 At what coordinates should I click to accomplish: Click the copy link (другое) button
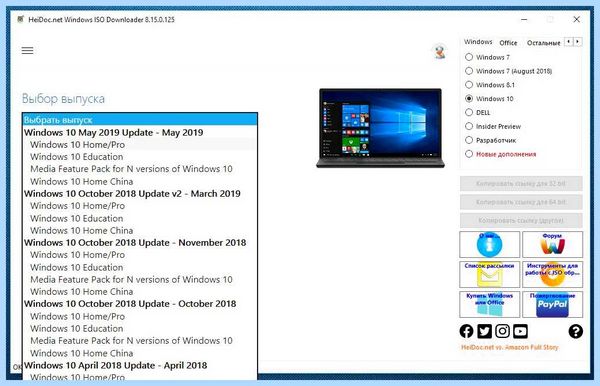click(x=521, y=220)
